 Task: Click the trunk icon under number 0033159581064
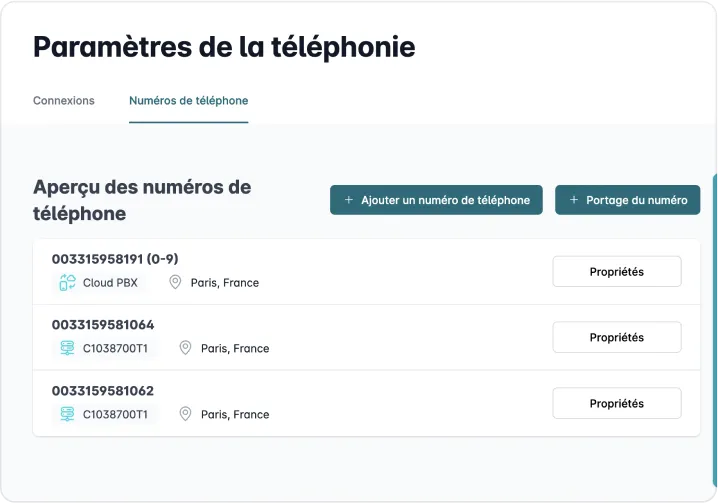pos(68,349)
